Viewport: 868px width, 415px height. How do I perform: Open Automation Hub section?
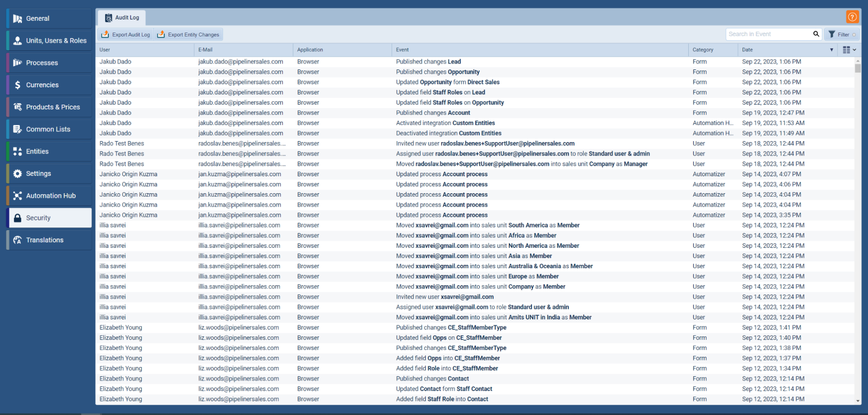tap(49, 196)
